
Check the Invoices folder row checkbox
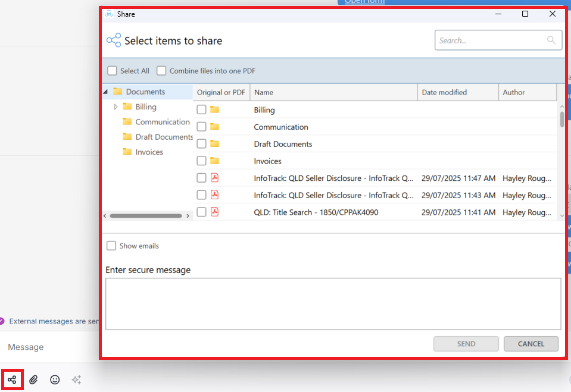201,161
